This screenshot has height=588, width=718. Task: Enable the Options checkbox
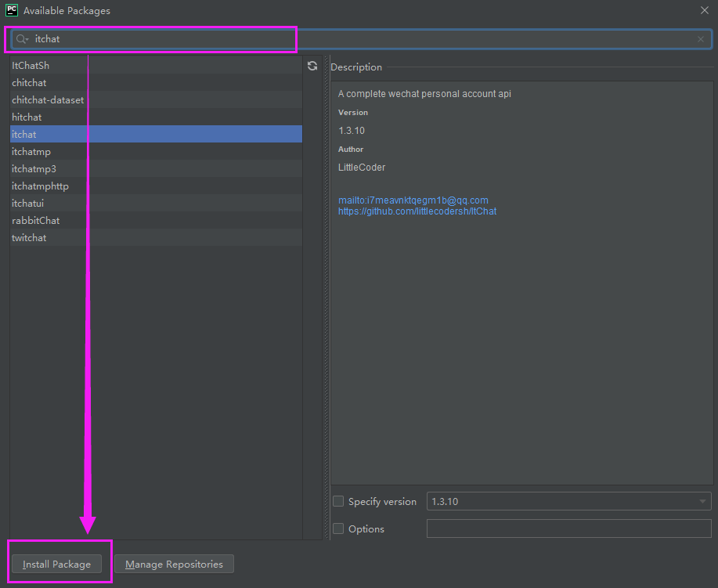click(x=338, y=528)
